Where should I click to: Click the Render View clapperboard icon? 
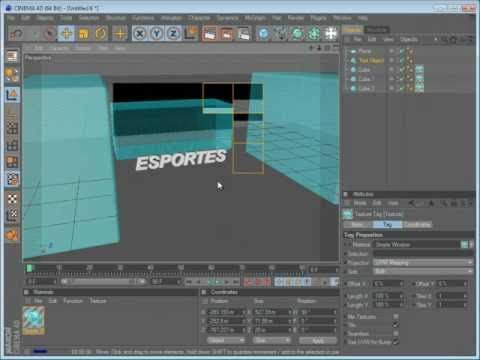coord(210,34)
